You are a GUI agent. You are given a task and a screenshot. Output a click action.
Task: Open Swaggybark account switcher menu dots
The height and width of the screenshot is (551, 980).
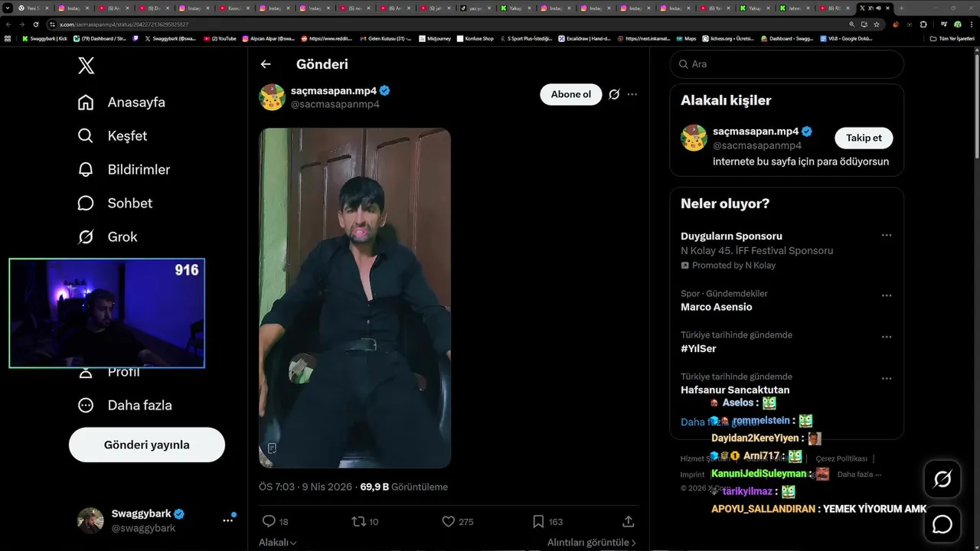(x=227, y=520)
